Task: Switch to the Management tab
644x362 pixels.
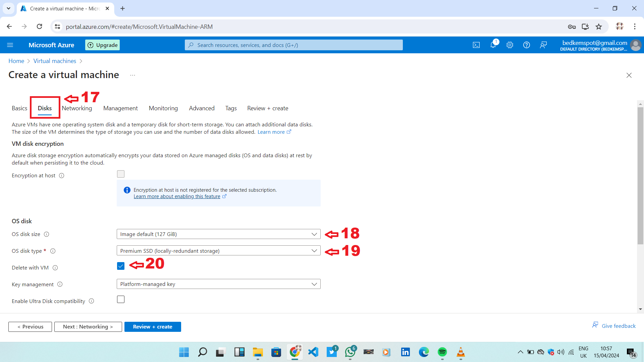Action: click(x=120, y=108)
